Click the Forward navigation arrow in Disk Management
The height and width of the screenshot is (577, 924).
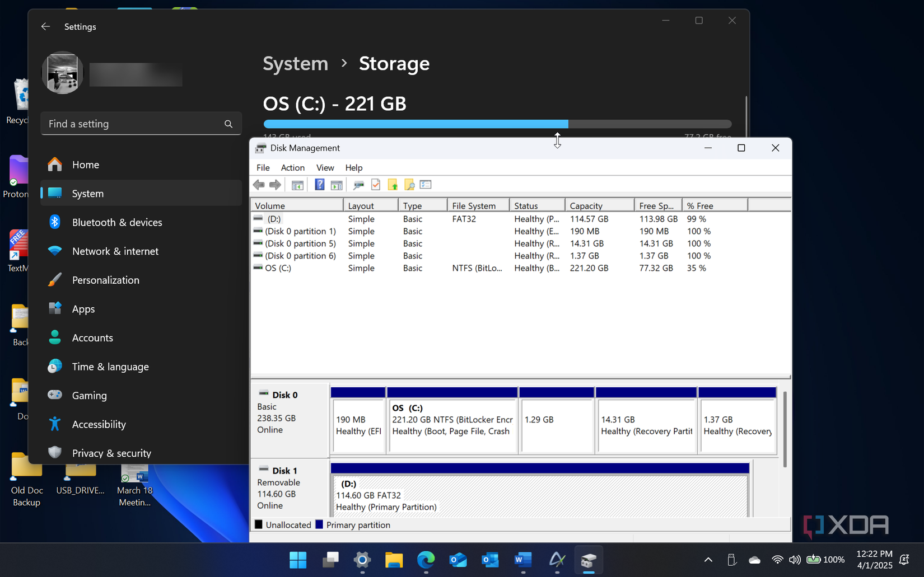[x=275, y=184]
